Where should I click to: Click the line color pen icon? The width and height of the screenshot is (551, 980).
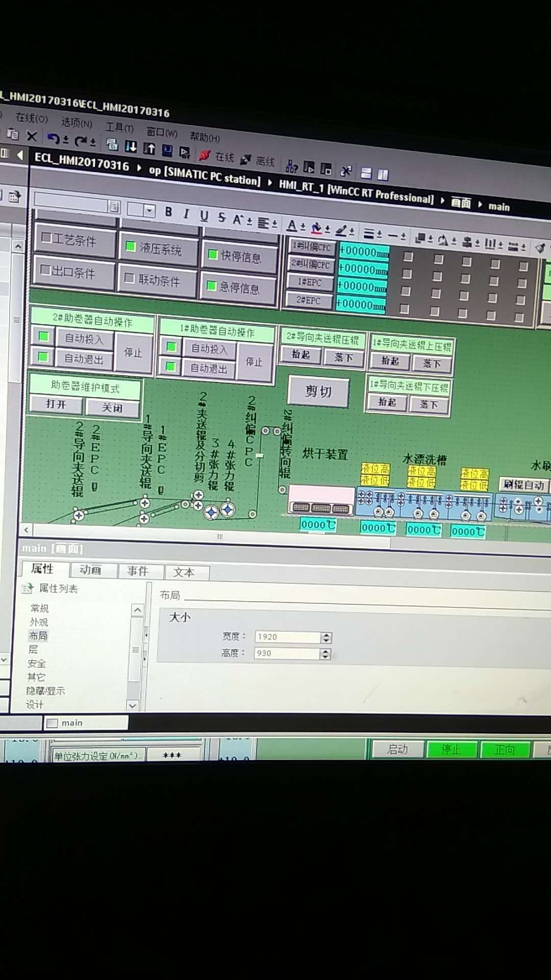pos(341,231)
